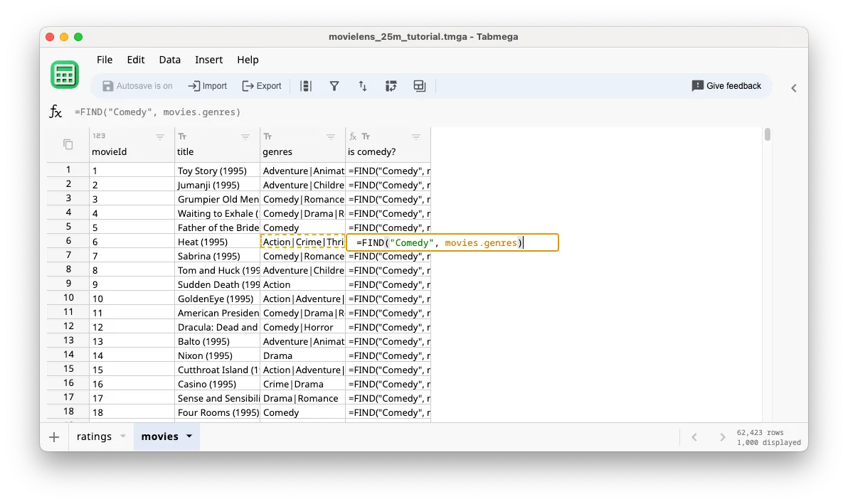
Task: Click the sort arrows icon in toolbar
Action: pyautogui.click(x=363, y=85)
